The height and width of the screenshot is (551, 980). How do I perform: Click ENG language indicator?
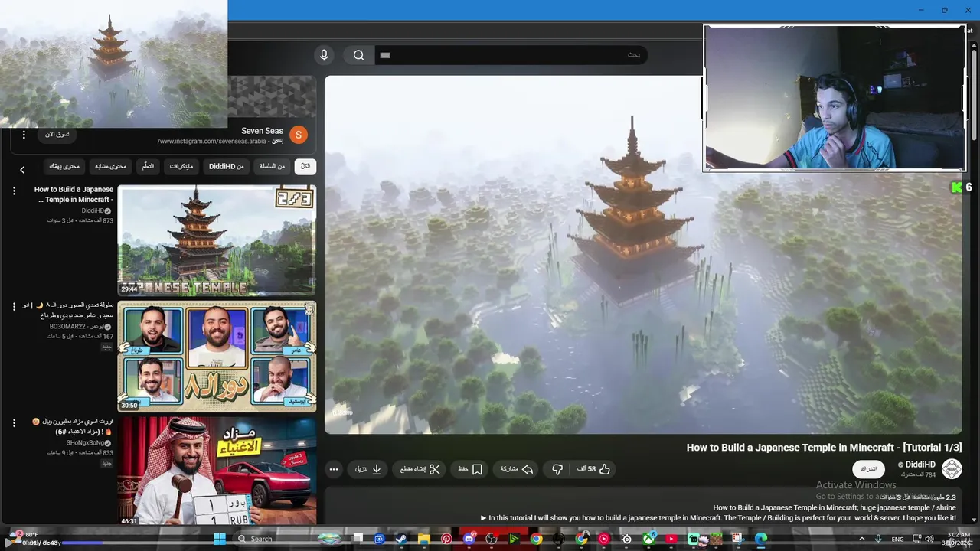[898, 539]
